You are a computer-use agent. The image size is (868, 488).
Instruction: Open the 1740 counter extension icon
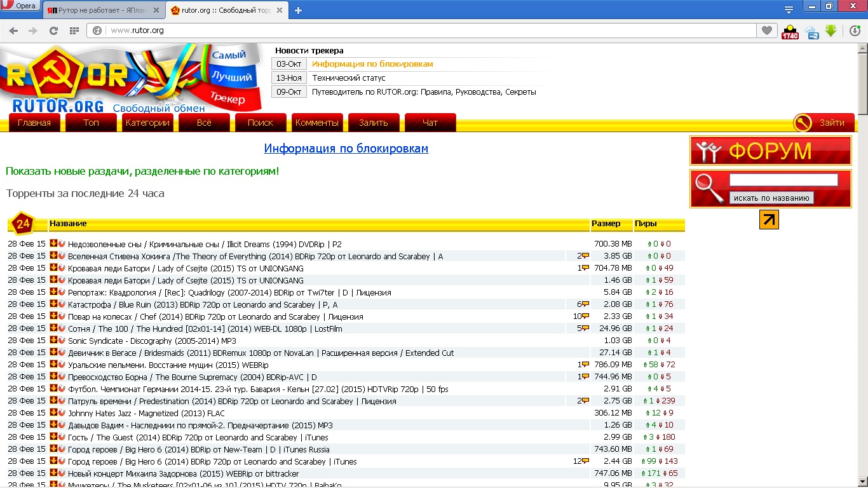pos(789,31)
